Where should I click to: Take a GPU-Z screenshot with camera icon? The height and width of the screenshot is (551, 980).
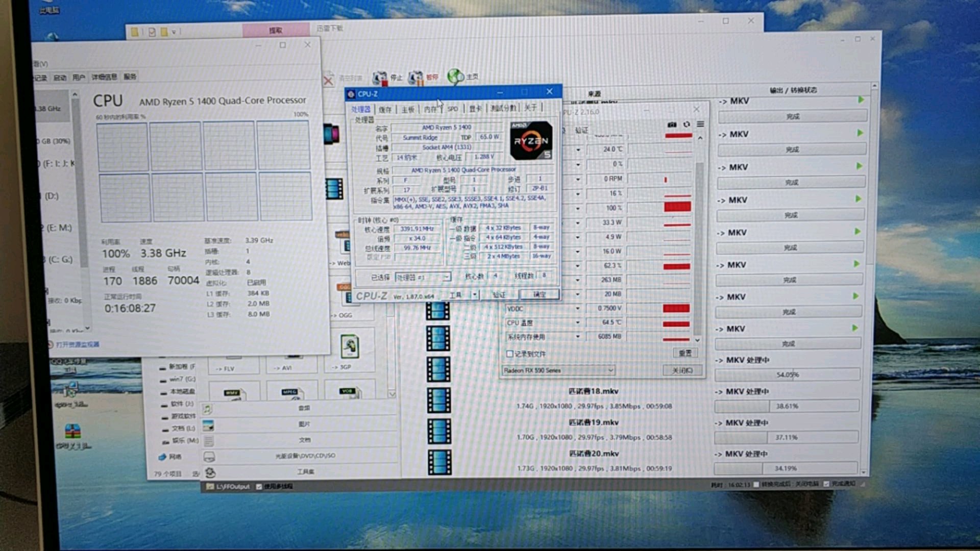pyautogui.click(x=672, y=124)
